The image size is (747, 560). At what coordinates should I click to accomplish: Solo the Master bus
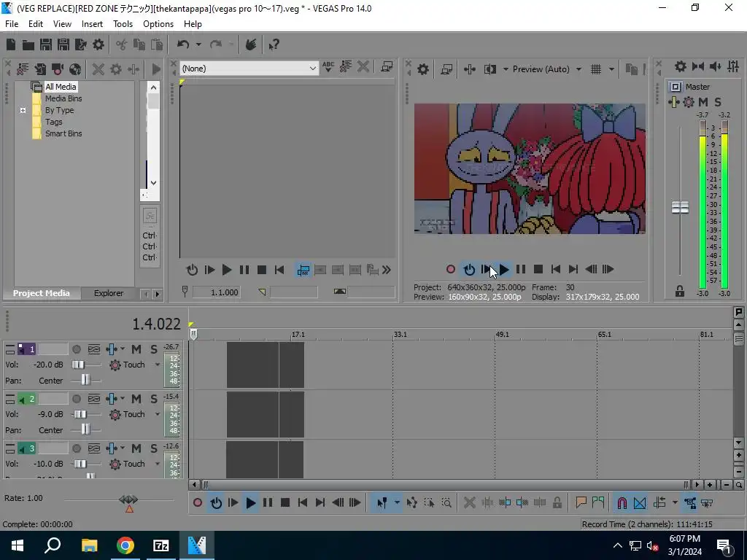click(718, 102)
